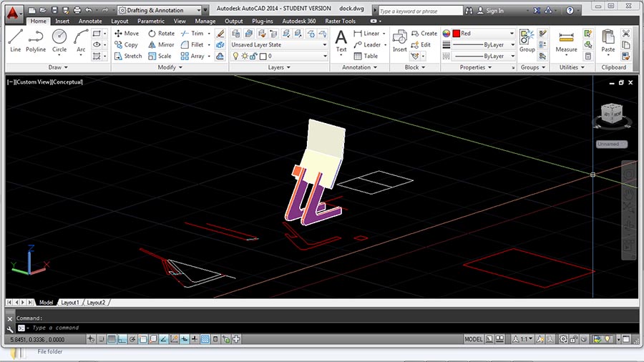Toggle 3D Object Snap in the status bar
Viewport: 644px width, 362px height.
153,339
